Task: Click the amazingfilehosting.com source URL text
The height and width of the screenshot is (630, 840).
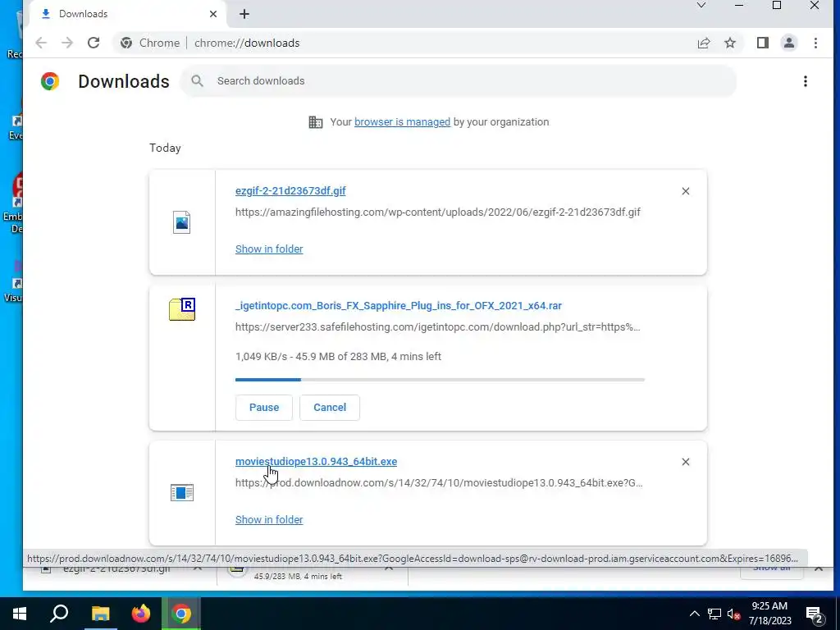Action: click(438, 212)
